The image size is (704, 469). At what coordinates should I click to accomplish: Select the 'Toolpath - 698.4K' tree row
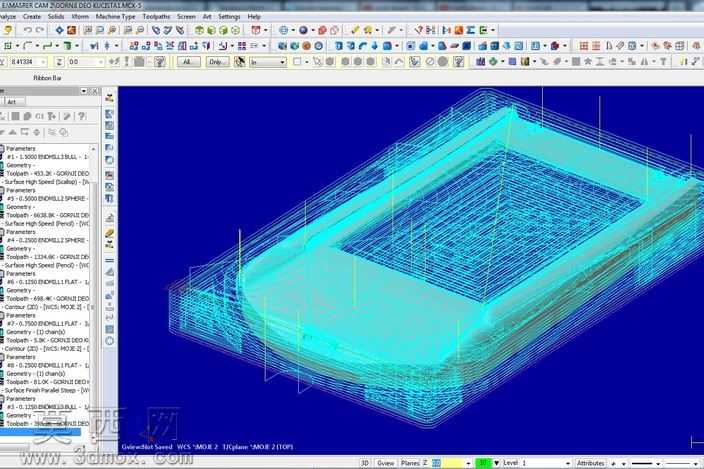48,298
